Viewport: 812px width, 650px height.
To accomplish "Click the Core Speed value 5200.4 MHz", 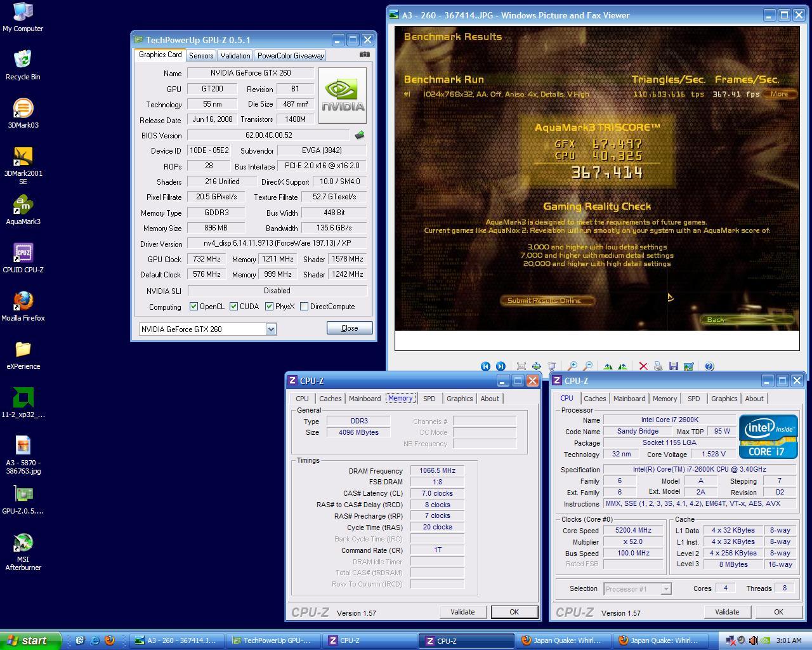I will tap(633, 531).
